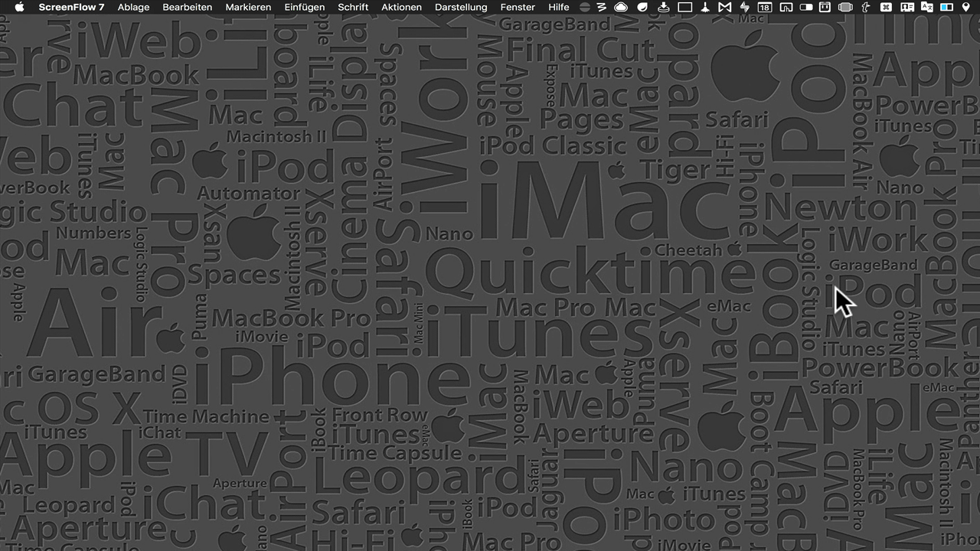The image size is (980, 551).
Task: Open the Markieren menu
Action: tap(248, 7)
